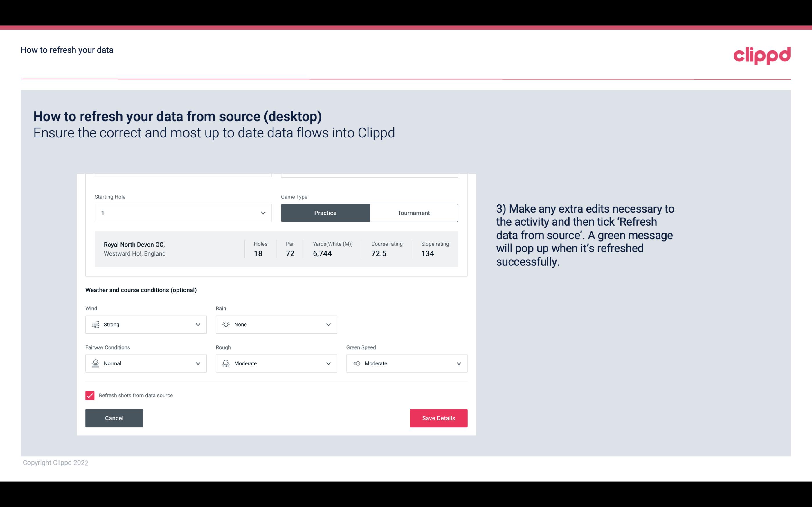Click the Practice game type toggle button
812x507 pixels.
pyautogui.click(x=325, y=213)
